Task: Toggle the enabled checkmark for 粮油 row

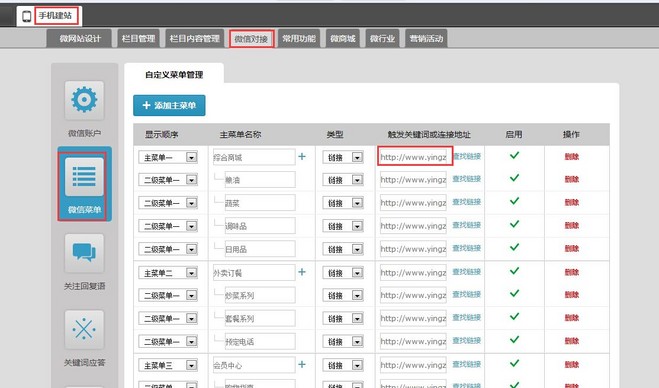Action: (514, 178)
